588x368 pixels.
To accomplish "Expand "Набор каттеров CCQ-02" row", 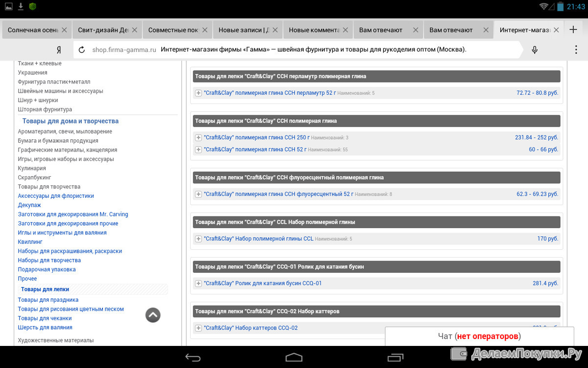I will pyautogui.click(x=198, y=328).
